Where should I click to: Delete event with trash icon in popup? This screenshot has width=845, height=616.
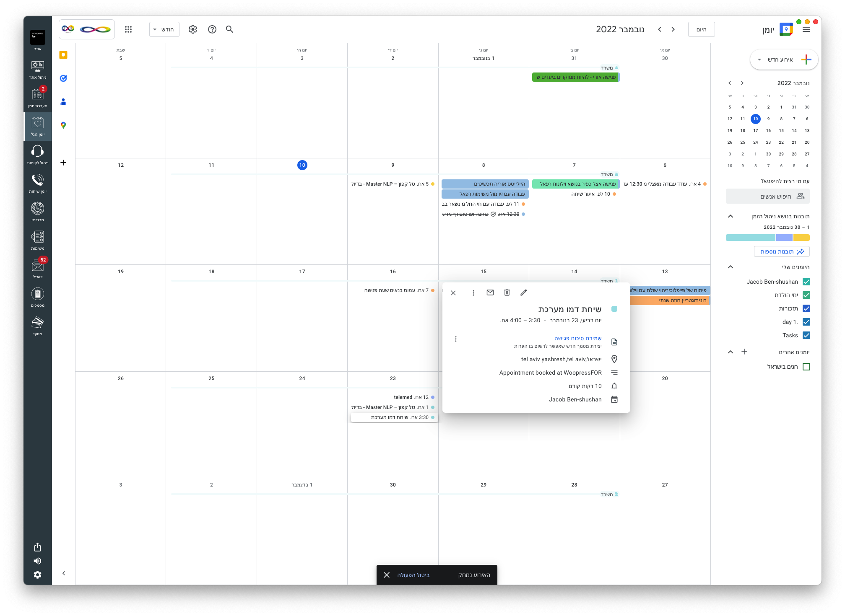(x=507, y=292)
